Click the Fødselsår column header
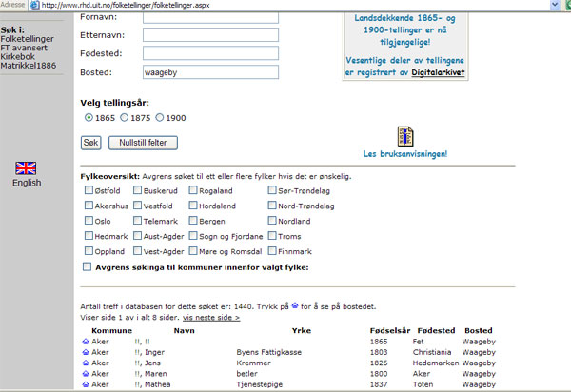Image resolution: width=571 pixels, height=392 pixels. [390, 331]
